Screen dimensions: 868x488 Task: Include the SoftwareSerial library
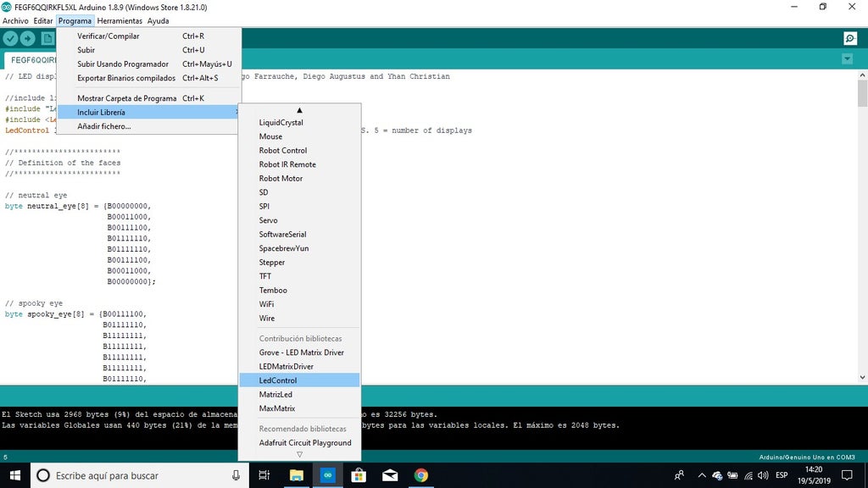(x=299, y=234)
